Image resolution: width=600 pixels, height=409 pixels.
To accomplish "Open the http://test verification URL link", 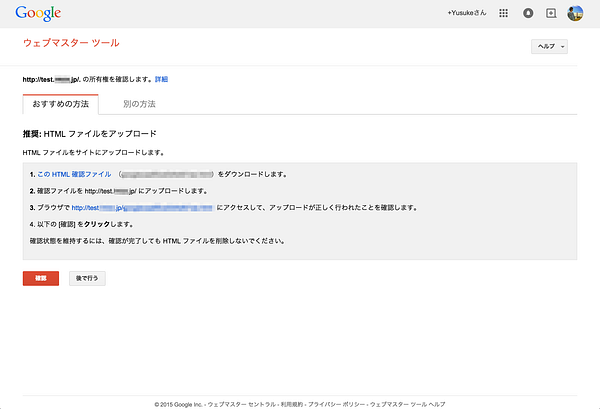I will pos(142,208).
